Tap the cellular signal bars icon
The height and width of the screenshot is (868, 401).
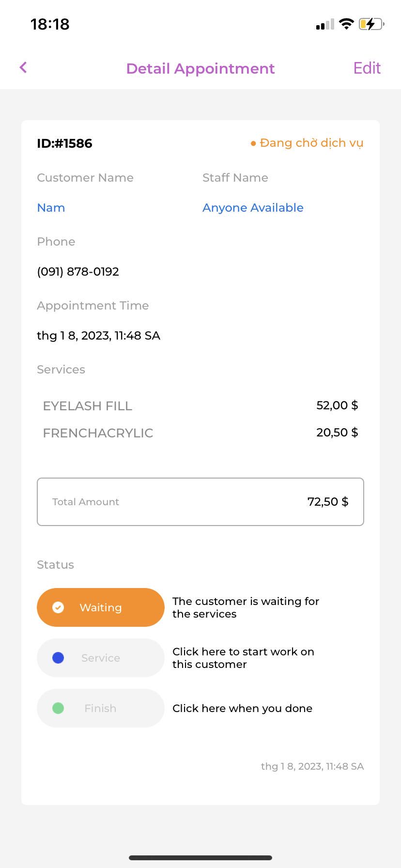[x=325, y=24]
